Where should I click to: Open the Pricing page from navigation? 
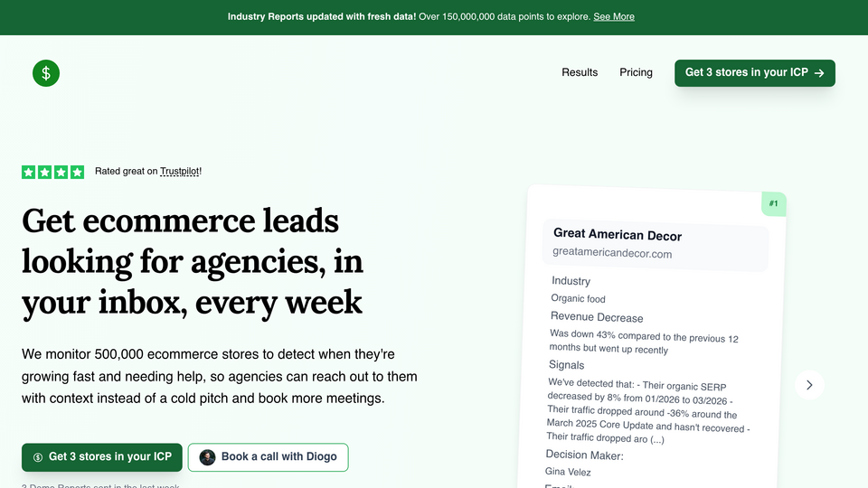(x=636, y=72)
